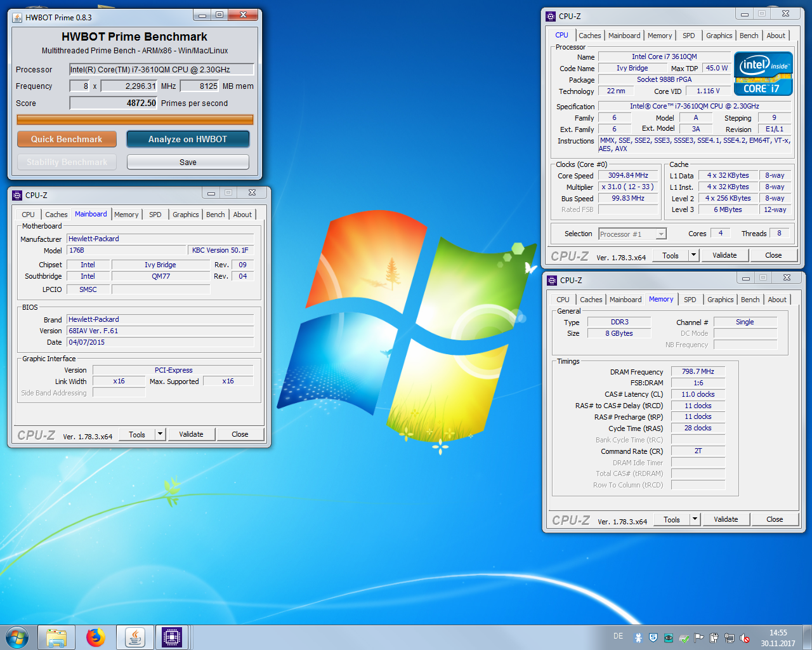Click the eye tray icon
This screenshot has width=812, height=650.
pyautogui.click(x=669, y=638)
